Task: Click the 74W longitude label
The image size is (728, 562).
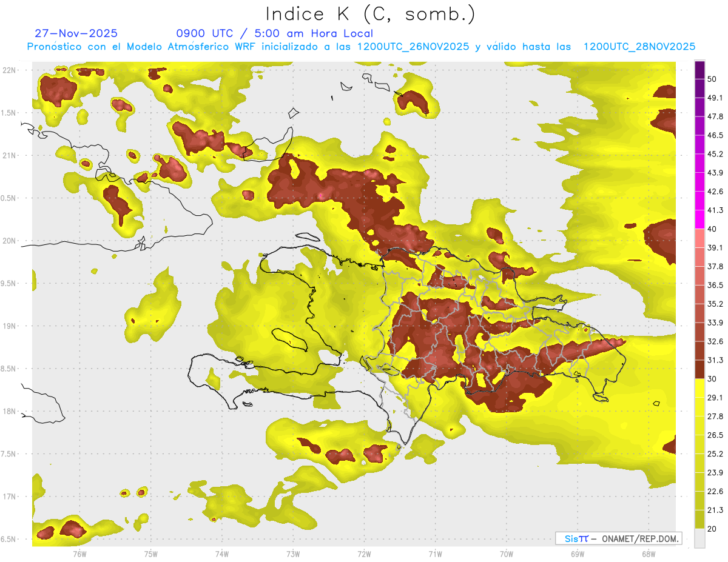Action: click(x=222, y=554)
